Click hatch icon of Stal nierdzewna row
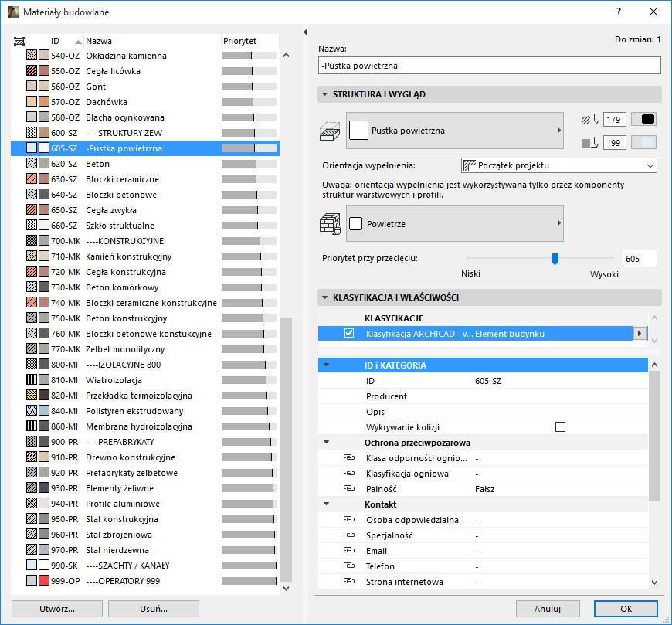This screenshot has width=672, height=625. tap(32, 549)
